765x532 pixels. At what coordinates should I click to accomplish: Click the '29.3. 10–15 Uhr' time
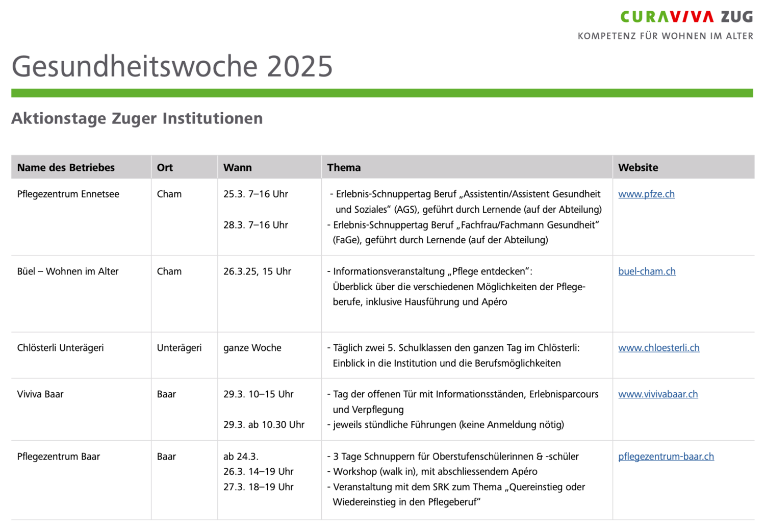(x=258, y=394)
